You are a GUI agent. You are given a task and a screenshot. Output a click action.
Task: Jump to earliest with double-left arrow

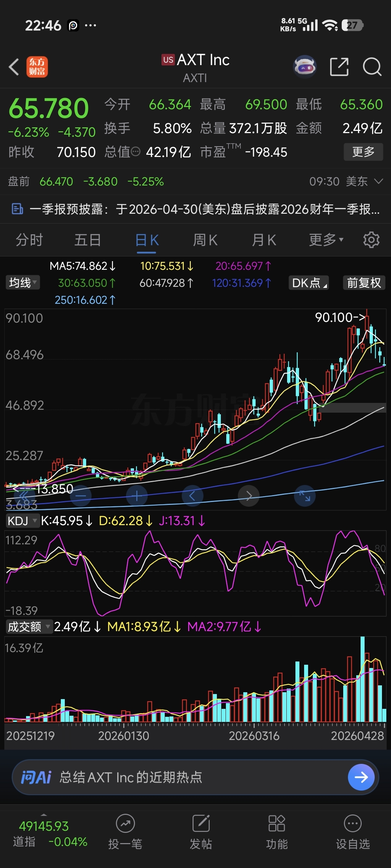pyautogui.click(x=24, y=496)
